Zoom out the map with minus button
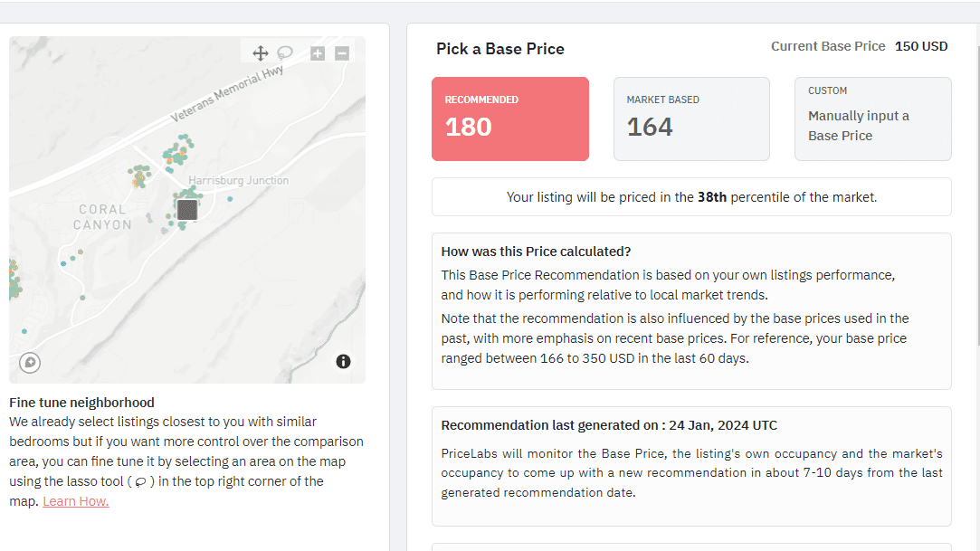The height and width of the screenshot is (551, 980). pos(342,53)
